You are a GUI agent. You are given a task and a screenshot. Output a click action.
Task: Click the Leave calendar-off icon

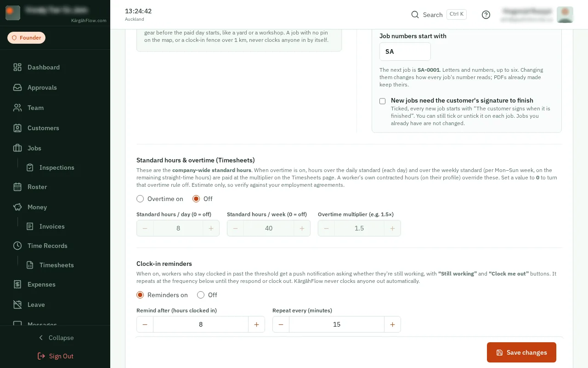pyautogui.click(x=17, y=305)
